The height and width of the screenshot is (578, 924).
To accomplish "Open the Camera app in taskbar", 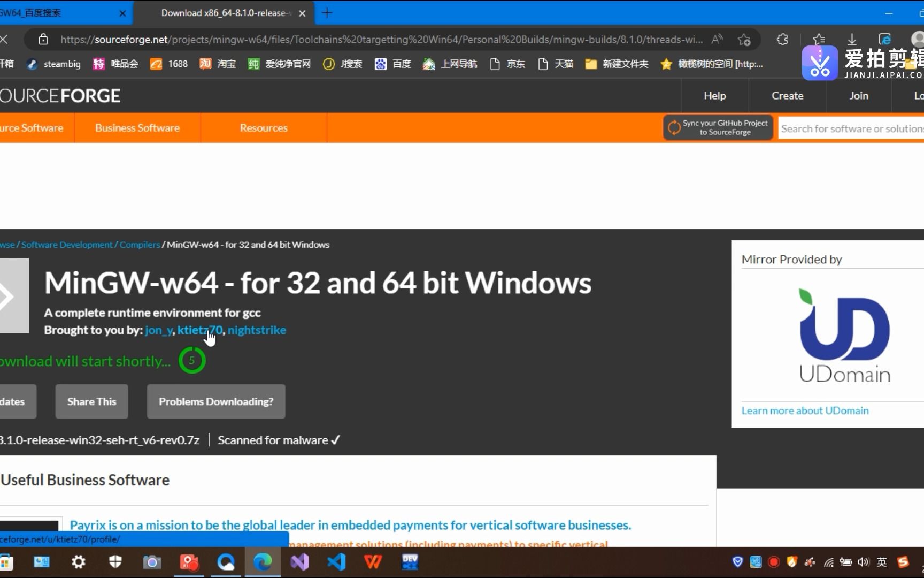I will point(152,562).
